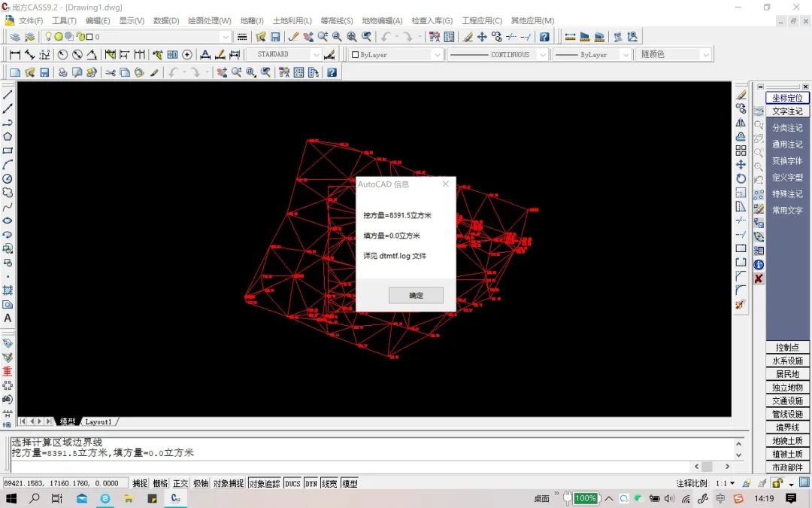This screenshot has height=508, width=812.
Task: Toggle 栅格 grid display
Action: 161,484
